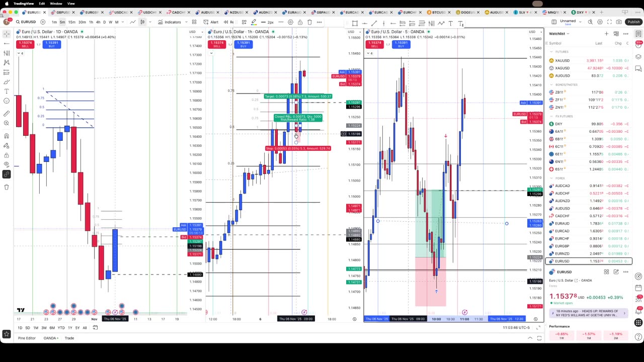Select the 1m timeframe

click(x=54, y=22)
